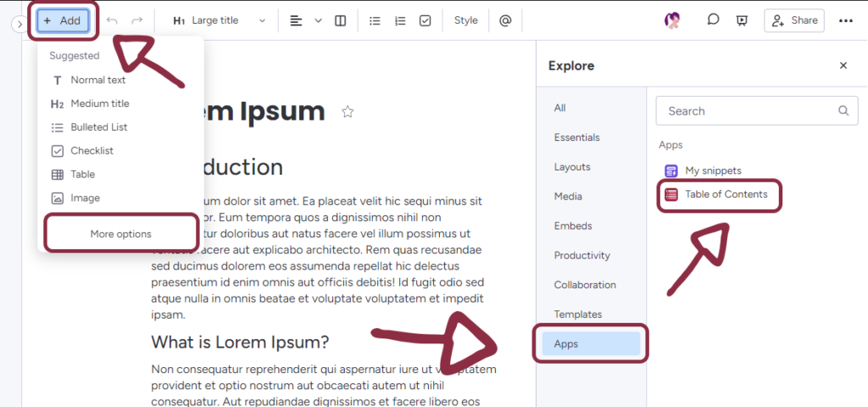Open the comments speech bubble icon
The height and width of the screenshot is (407, 868).
pos(714,20)
